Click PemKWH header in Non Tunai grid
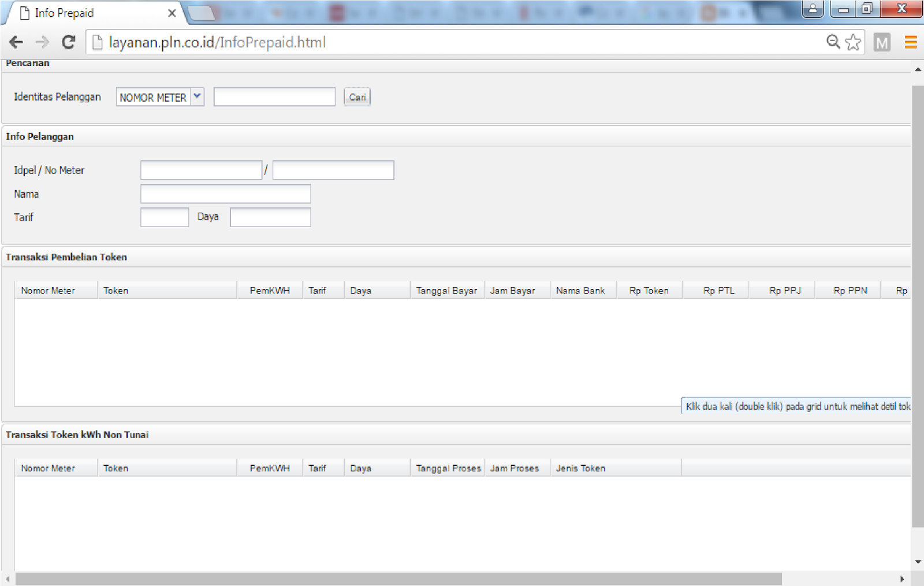This screenshot has width=924, height=586. click(270, 468)
